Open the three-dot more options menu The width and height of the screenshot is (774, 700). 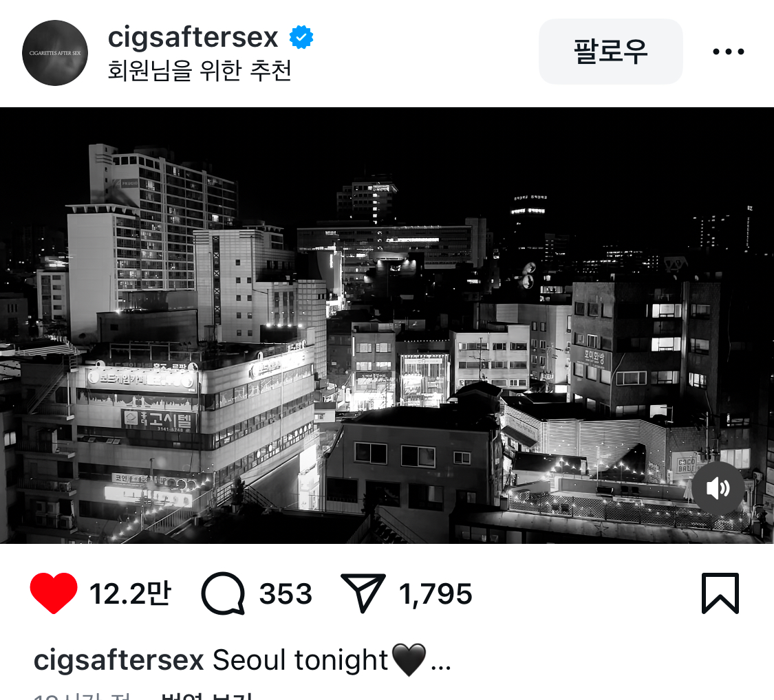point(728,52)
